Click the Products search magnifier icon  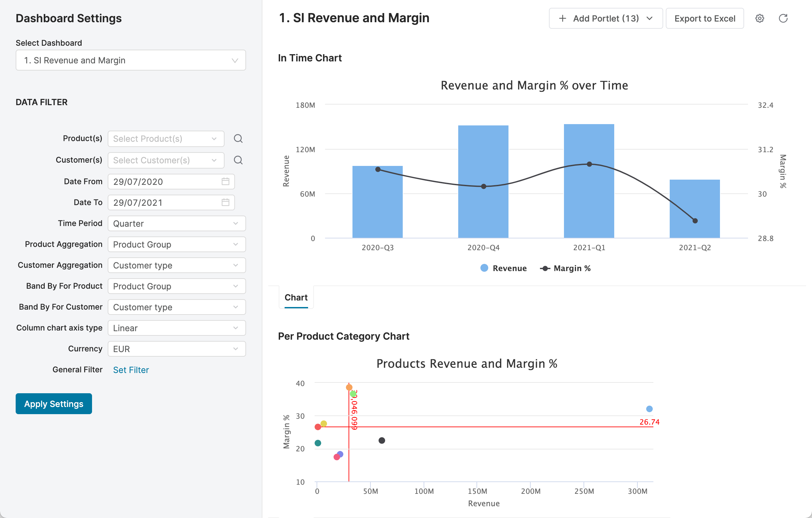pos(238,139)
